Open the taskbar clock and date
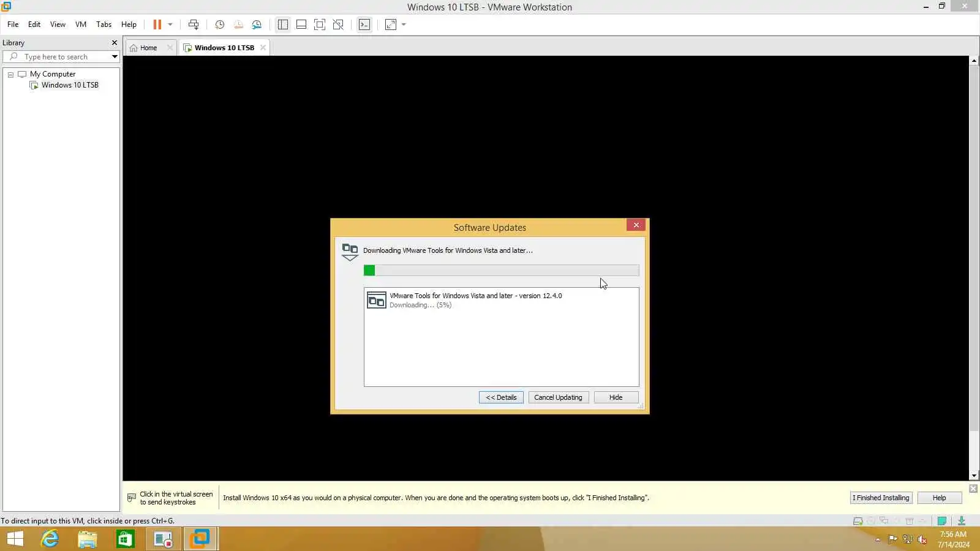980x551 pixels. click(954, 539)
